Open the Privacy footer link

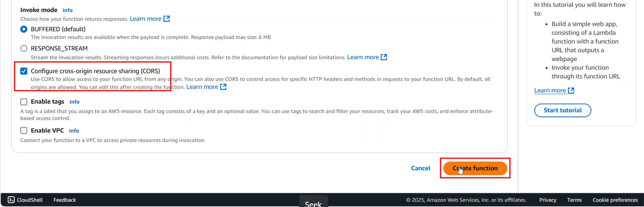click(x=547, y=200)
